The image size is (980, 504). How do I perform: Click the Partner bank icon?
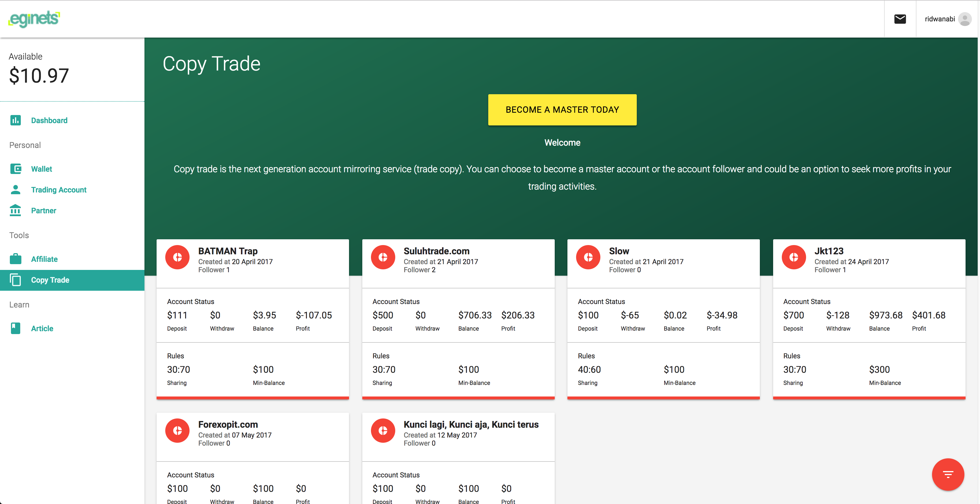pyautogui.click(x=16, y=210)
